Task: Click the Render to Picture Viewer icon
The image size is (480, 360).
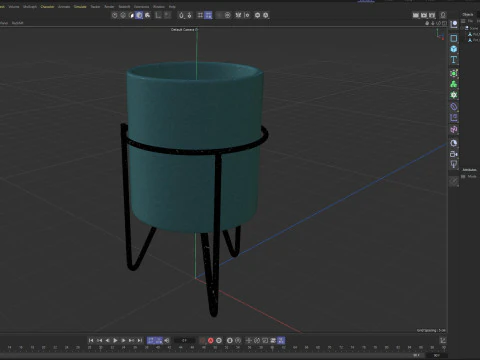Action: point(424,15)
